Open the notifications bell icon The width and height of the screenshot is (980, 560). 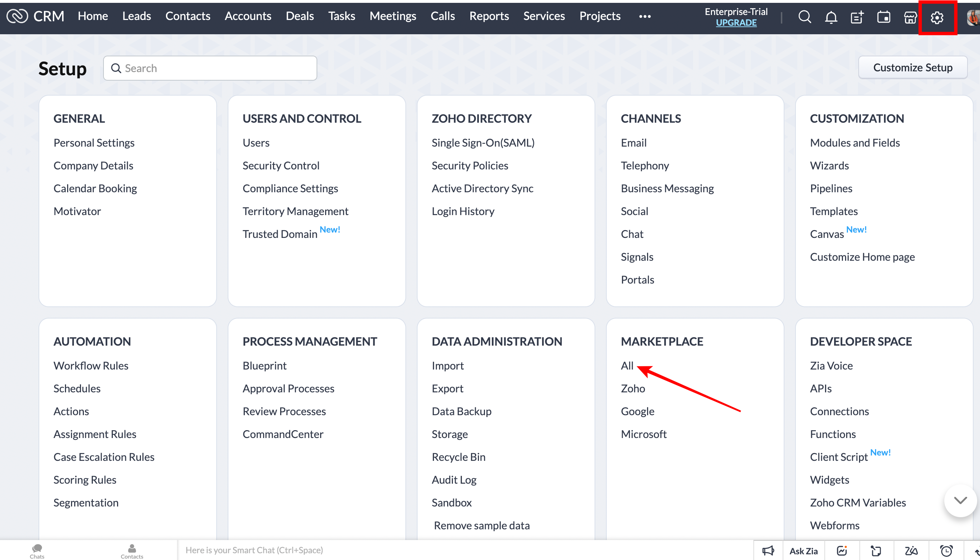pyautogui.click(x=831, y=17)
